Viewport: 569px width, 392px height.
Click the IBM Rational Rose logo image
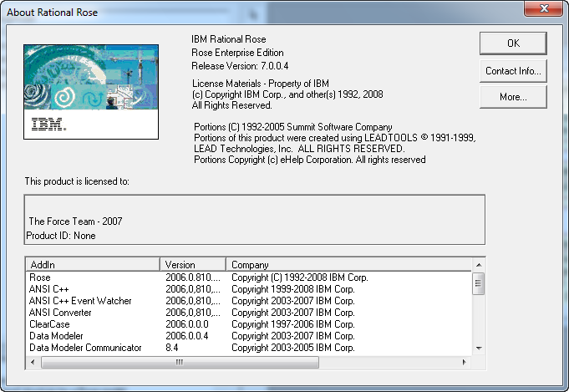point(91,92)
